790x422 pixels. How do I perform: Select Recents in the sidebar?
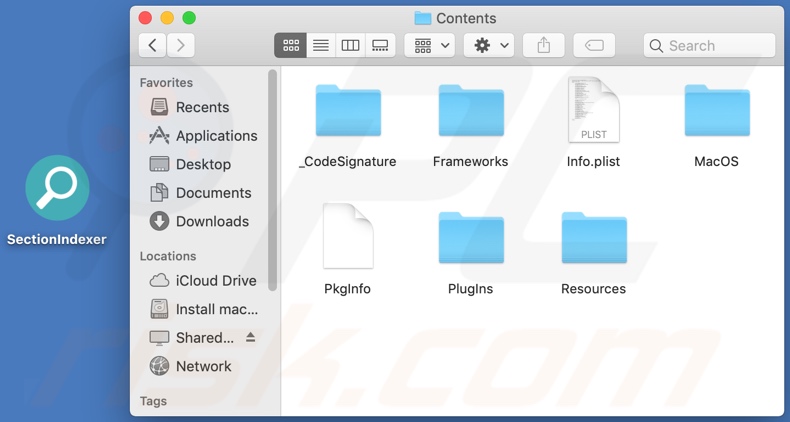coord(201,107)
